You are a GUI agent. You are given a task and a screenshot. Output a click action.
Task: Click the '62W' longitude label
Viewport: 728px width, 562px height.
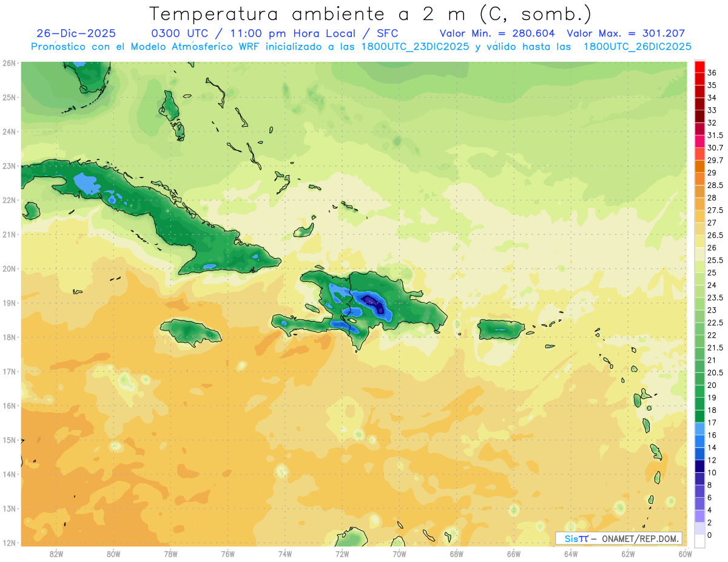click(x=629, y=554)
